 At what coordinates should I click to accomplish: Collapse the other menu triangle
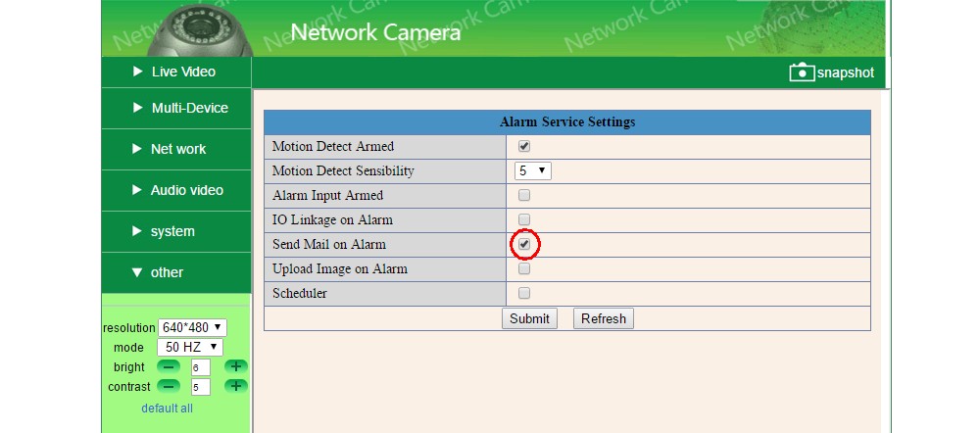click(x=137, y=272)
